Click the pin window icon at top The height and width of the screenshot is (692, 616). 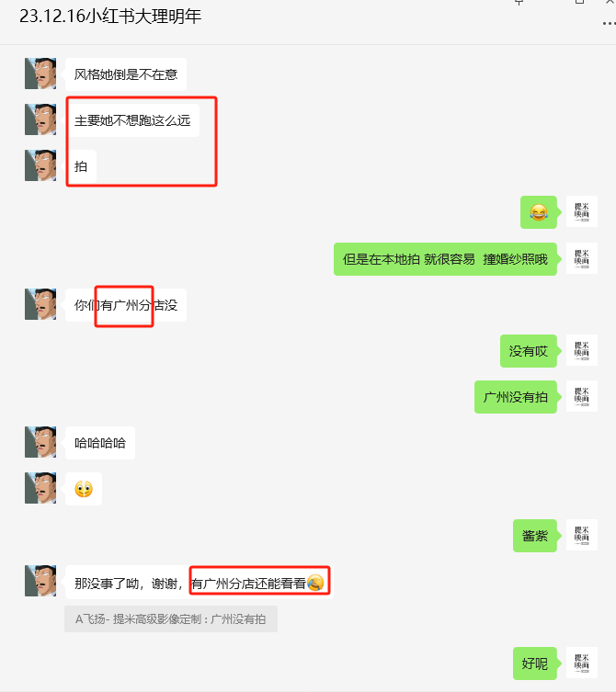coord(519,2)
